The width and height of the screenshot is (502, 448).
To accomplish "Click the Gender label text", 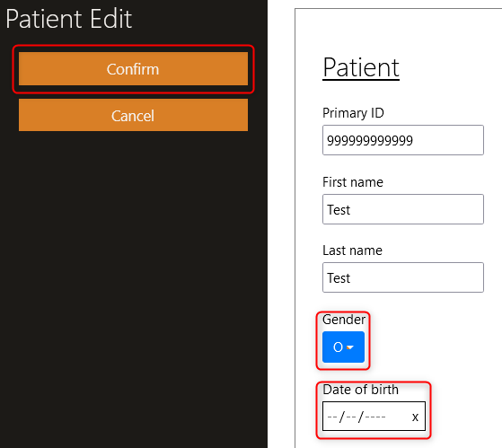I will [x=344, y=320].
